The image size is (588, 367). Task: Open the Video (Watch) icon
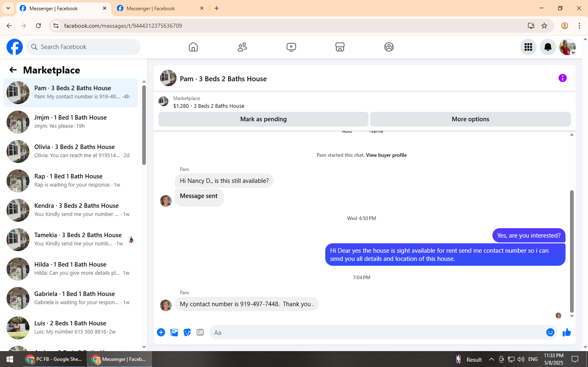point(291,47)
